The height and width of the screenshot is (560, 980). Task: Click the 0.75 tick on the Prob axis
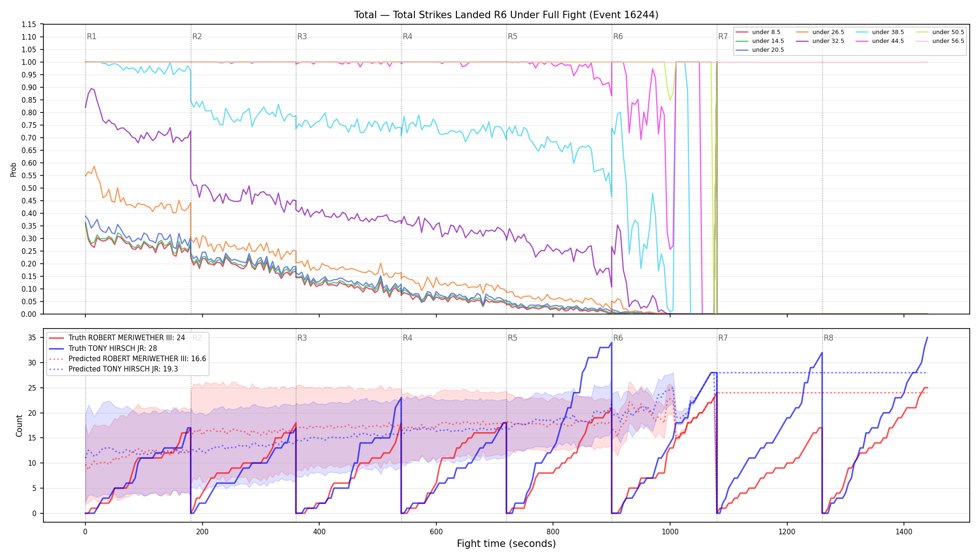[29, 125]
